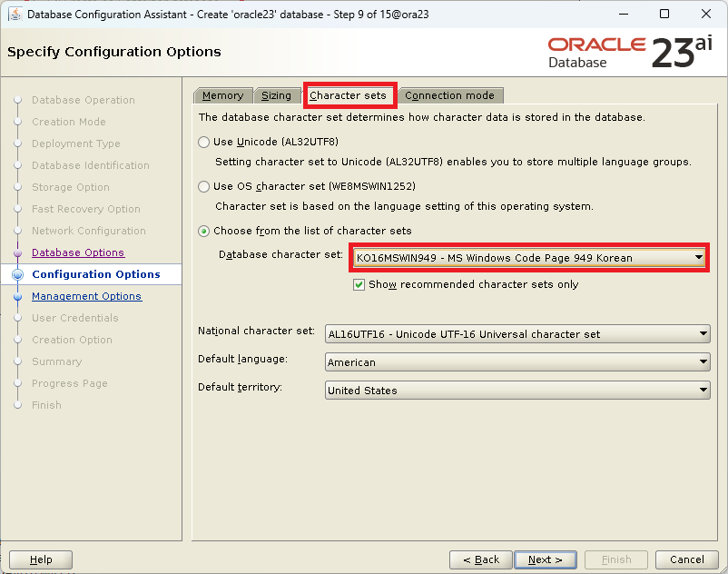Click the Creation Mode step label
Screen dimensions: 728x574
(x=69, y=122)
